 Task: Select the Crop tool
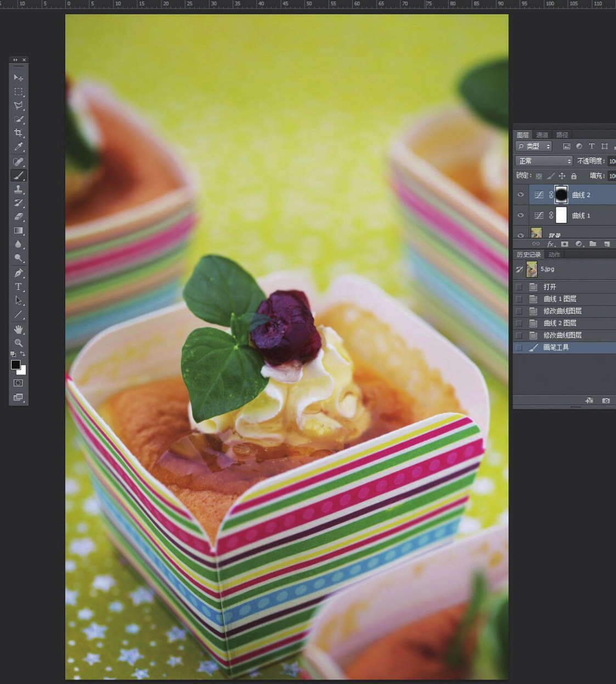pos(18,133)
